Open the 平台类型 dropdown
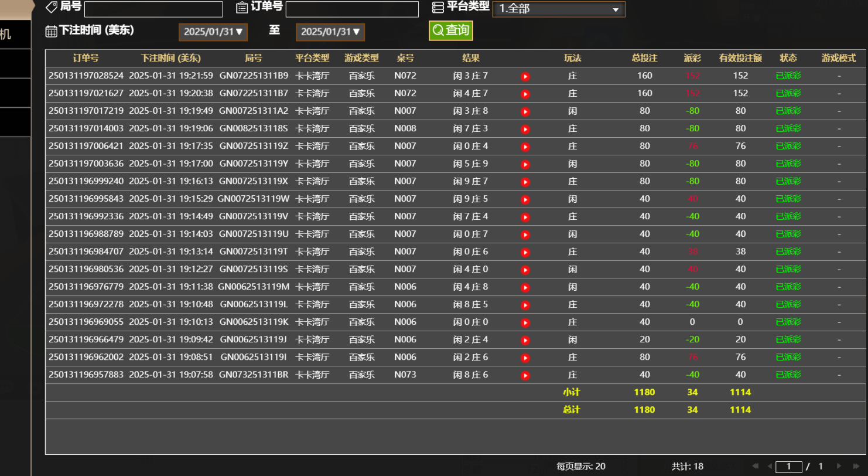 point(558,9)
